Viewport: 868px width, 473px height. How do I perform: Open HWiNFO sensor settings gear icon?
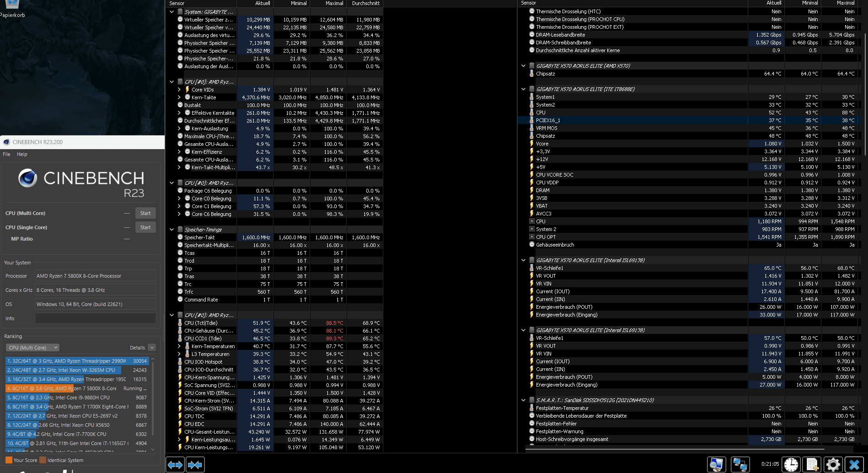(833, 464)
